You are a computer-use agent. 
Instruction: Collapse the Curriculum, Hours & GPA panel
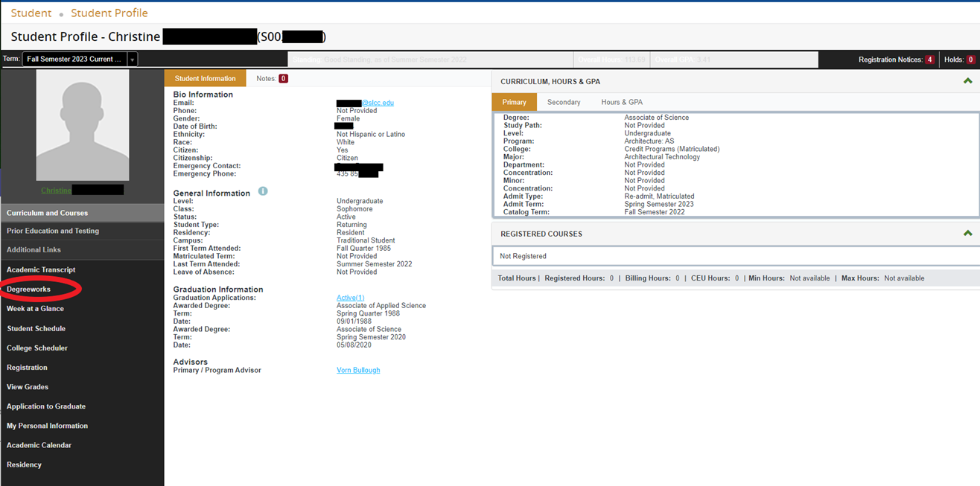coord(967,81)
